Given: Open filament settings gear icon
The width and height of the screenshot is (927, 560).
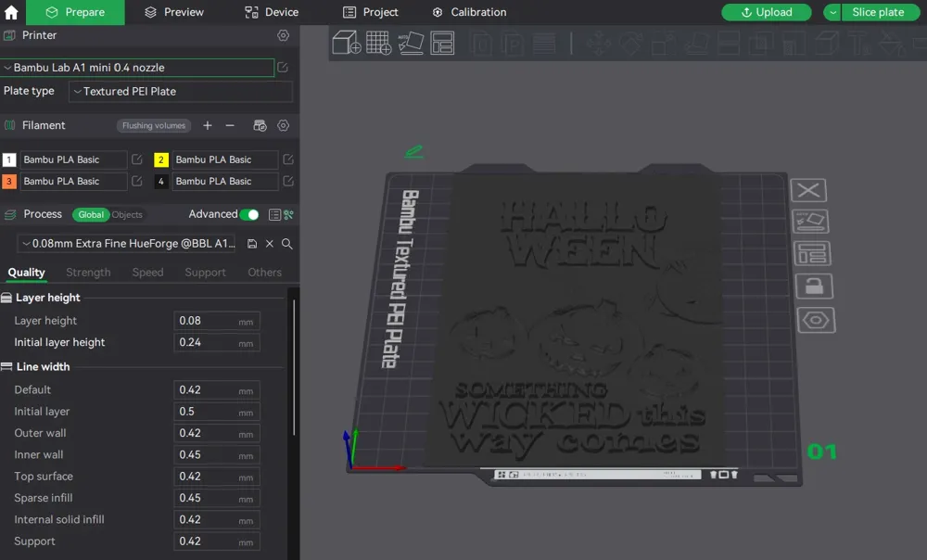Looking at the screenshot, I should (283, 125).
